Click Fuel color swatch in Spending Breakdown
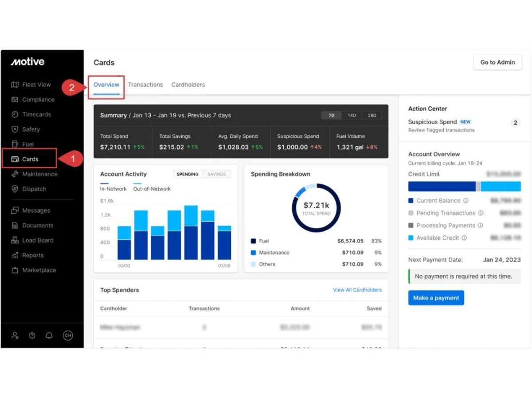532x399 pixels. (x=254, y=241)
